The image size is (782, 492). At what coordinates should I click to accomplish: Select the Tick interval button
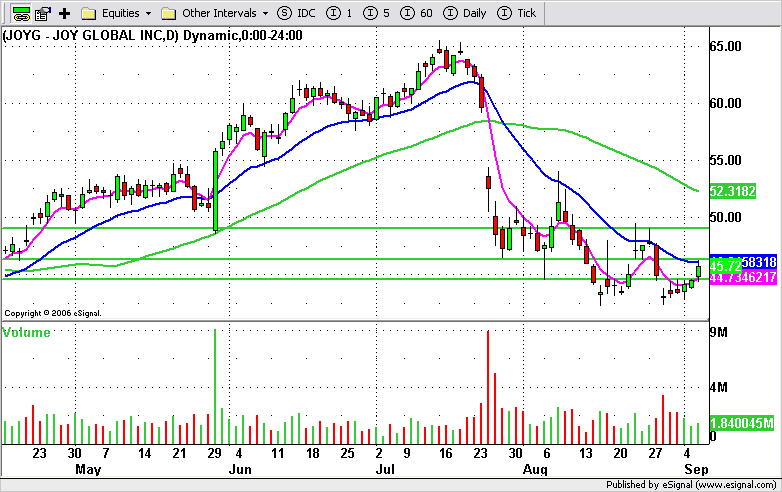pyautogui.click(x=517, y=13)
